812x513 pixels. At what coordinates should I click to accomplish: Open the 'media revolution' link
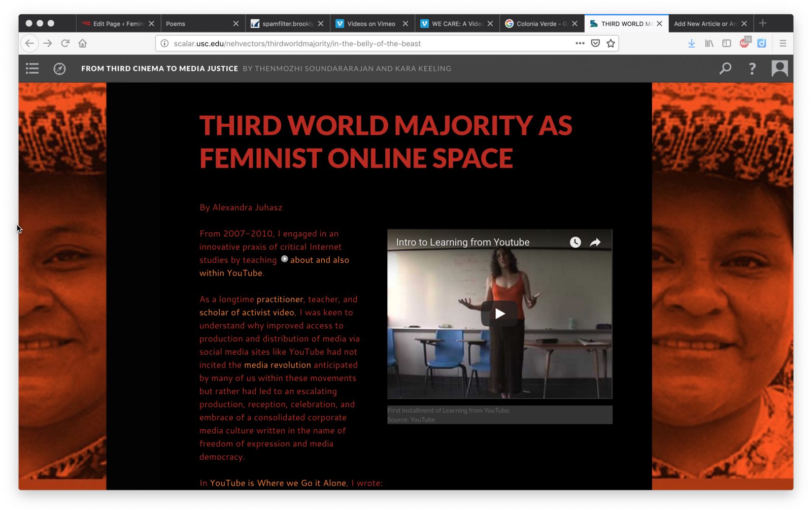[277, 365]
